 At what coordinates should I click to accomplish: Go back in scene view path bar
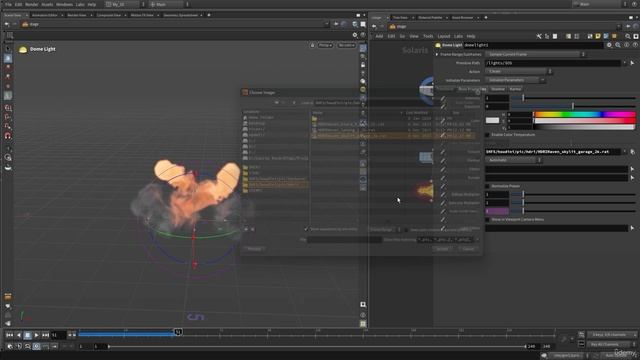tap(7, 24)
